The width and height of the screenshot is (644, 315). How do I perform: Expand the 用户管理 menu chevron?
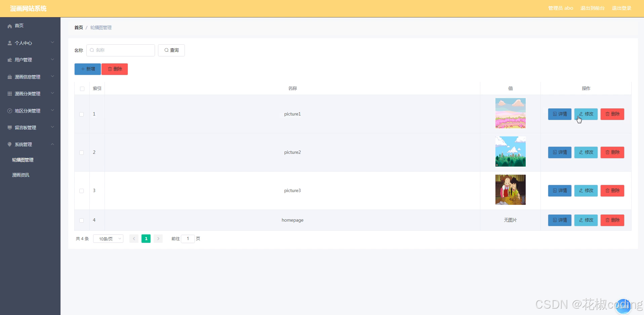pos(52,59)
